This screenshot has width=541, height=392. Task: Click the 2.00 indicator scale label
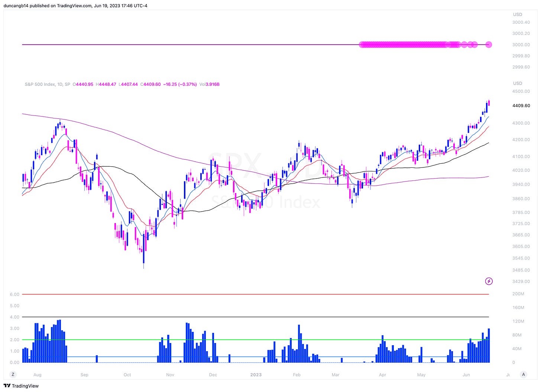14,340
